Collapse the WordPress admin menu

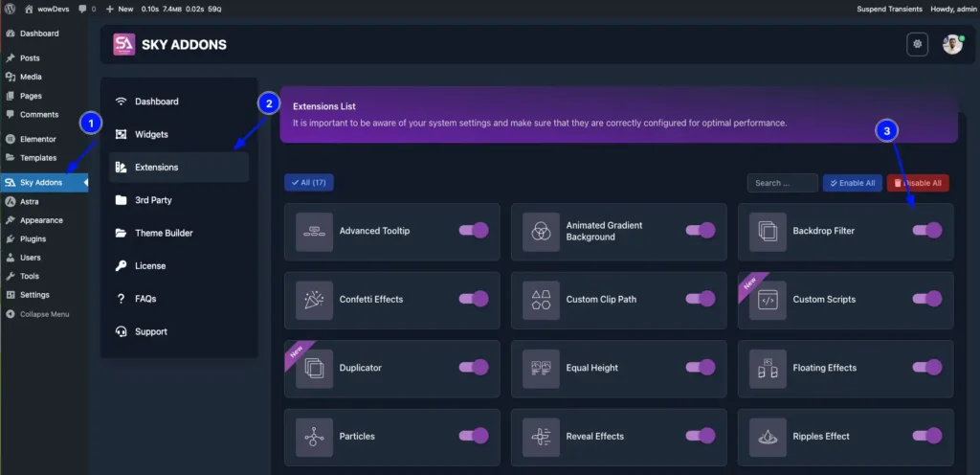[x=44, y=314]
